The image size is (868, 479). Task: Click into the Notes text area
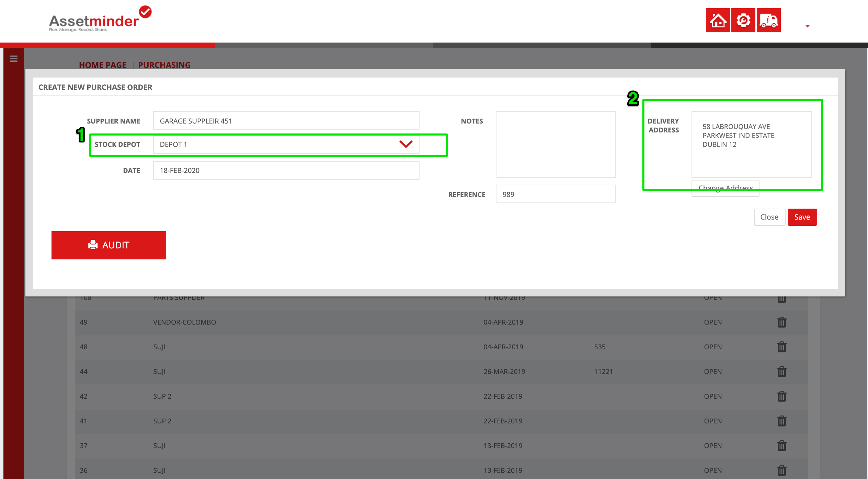tap(556, 144)
